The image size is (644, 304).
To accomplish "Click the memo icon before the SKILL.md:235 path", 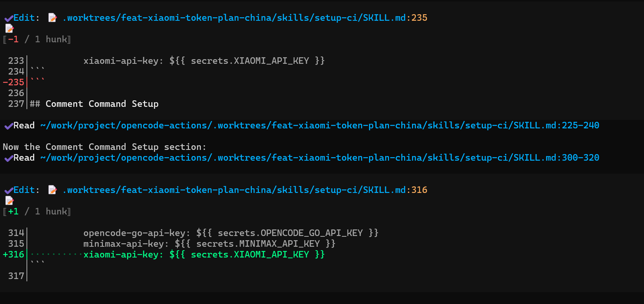I will point(52,18).
